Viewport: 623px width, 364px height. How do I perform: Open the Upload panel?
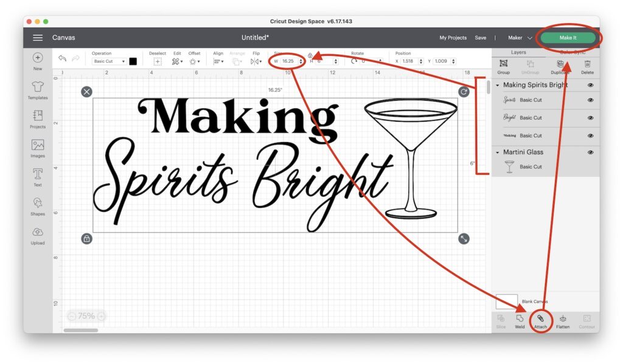(38, 236)
